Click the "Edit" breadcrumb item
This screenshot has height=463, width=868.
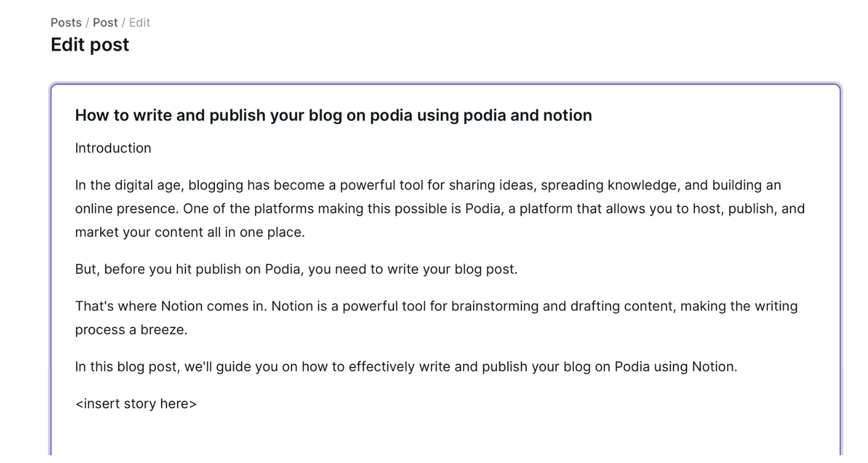[140, 23]
